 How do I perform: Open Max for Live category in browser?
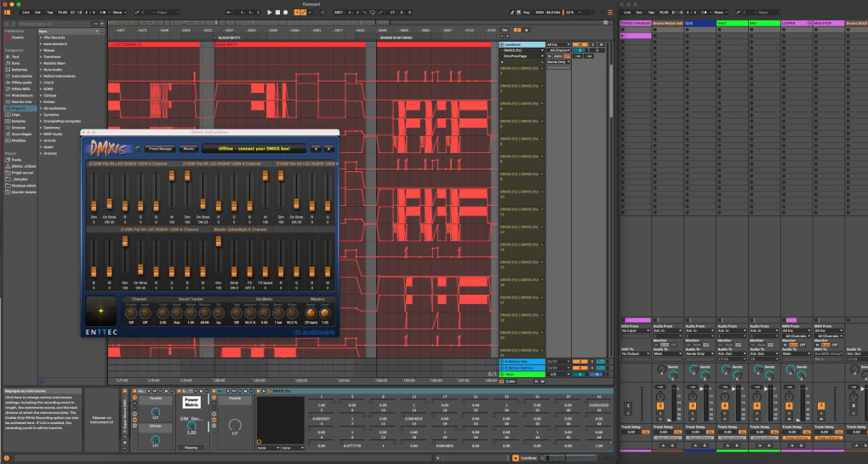(21, 102)
